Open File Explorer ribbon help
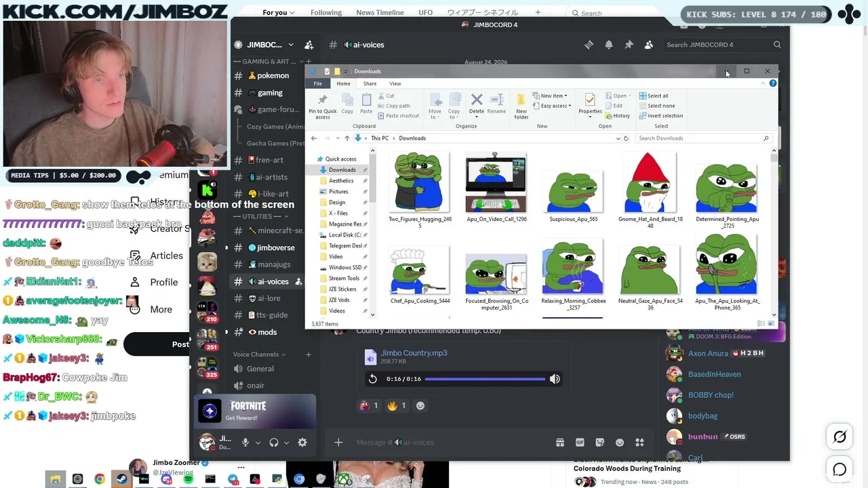The height and width of the screenshot is (488, 868). point(772,83)
